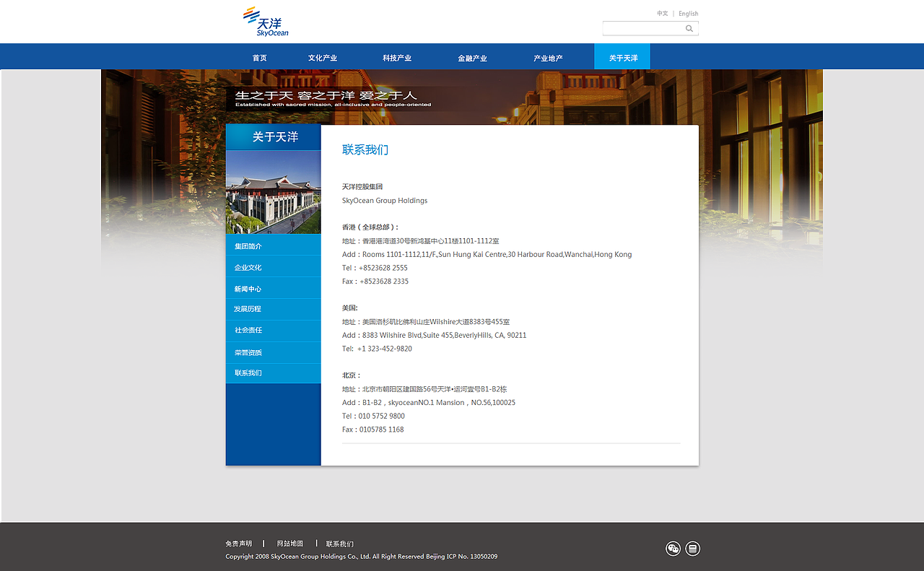The height and width of the screenshot is (571, 924).
Task: Click the Beijing Fax 0105785 1168
Action: tap(373, 430)
